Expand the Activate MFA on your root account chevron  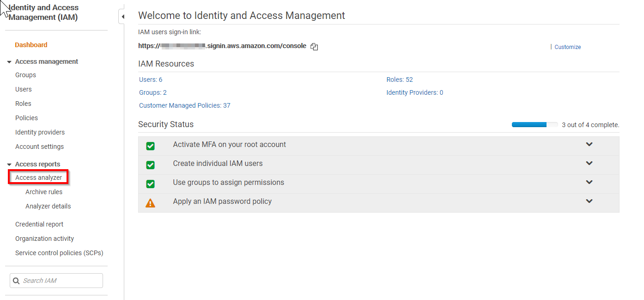click(x=589, y=144)
